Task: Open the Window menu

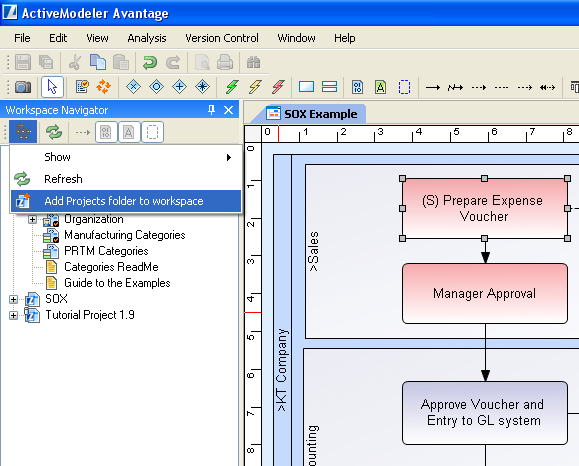Action: coord(297,38)
